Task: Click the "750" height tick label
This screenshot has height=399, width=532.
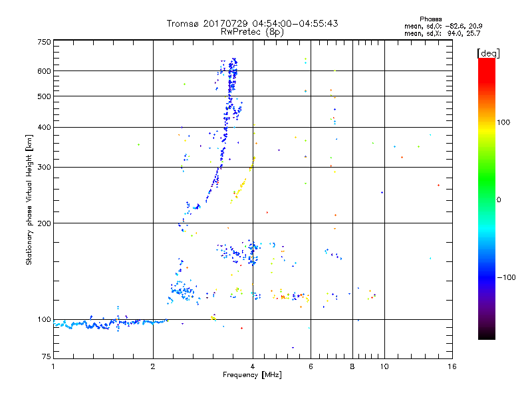Action: click(x=44, y=42)
